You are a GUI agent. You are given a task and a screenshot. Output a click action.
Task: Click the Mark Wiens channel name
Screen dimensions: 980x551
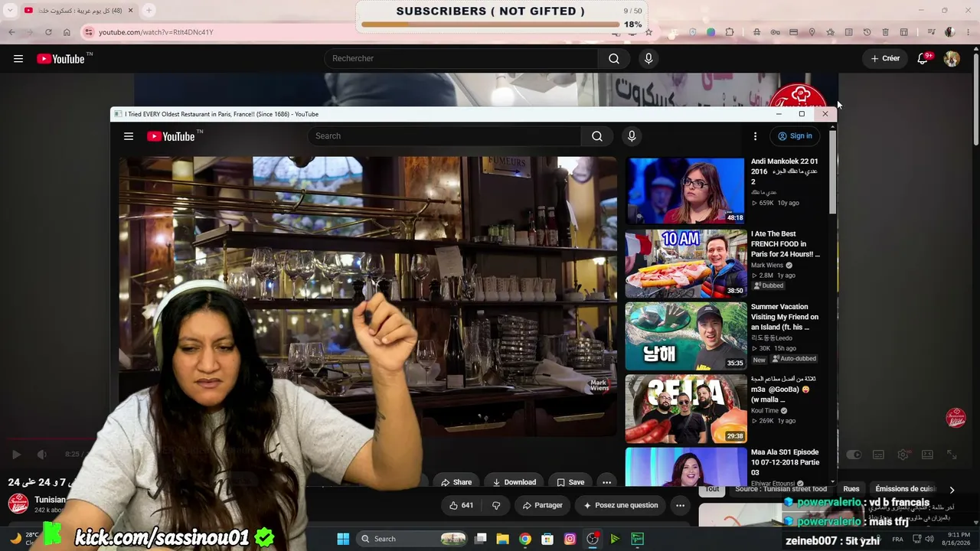point(767,266)
